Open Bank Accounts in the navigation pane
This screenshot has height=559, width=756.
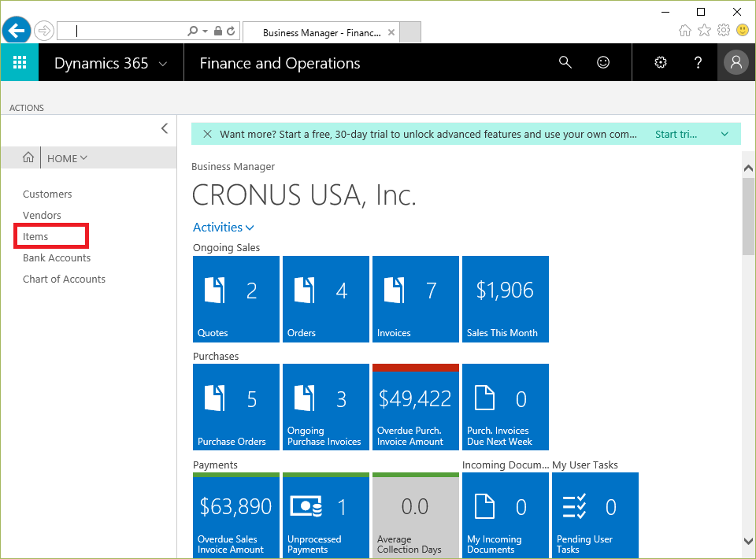point(57,257)
